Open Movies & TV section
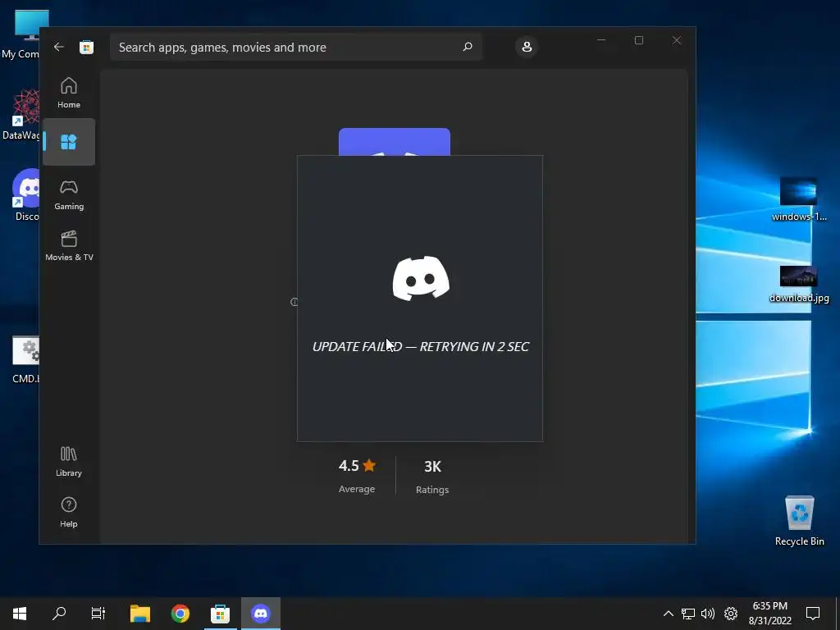 coord(69,245)
